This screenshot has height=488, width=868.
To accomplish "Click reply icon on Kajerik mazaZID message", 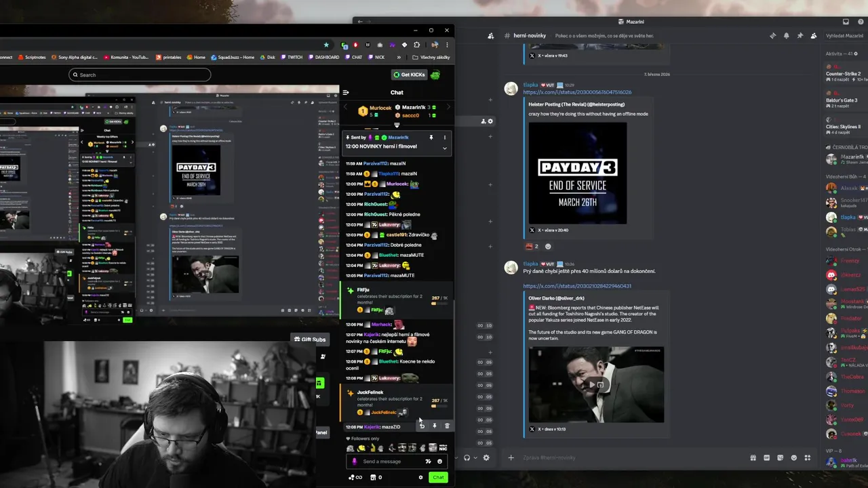I will click(422, 426).
